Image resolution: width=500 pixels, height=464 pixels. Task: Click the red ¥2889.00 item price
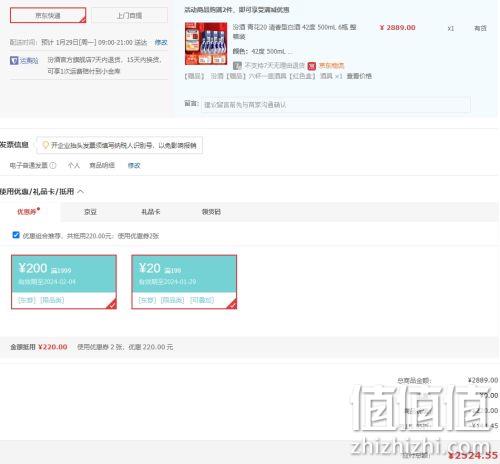point(397,28)
